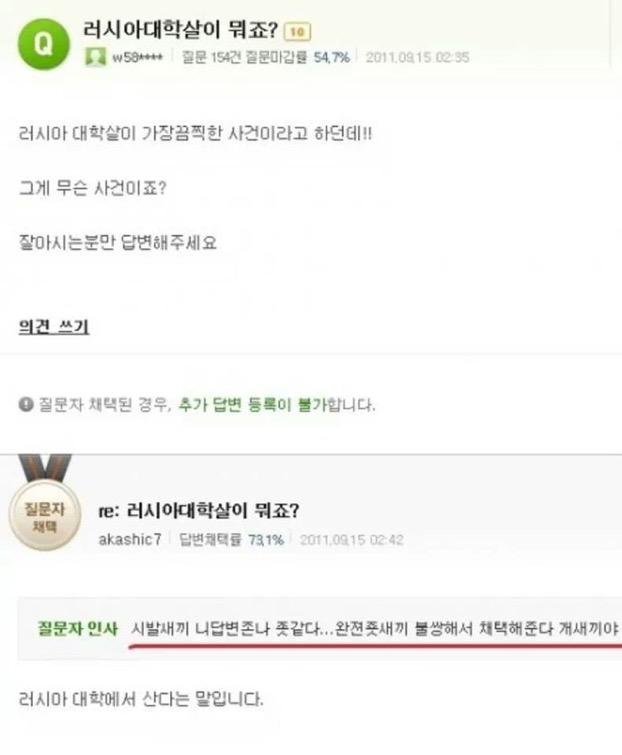This screenshot has width=622, height=755.
Task: Open the akashic7 answerer profile
Action: pyautogui.click(x=130, y=539)
